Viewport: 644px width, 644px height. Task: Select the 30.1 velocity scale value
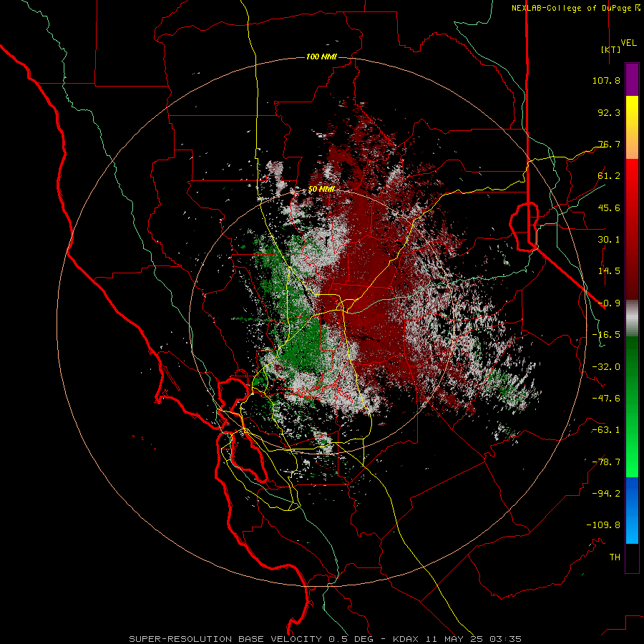pyautogui.click(x=609, y=240)
